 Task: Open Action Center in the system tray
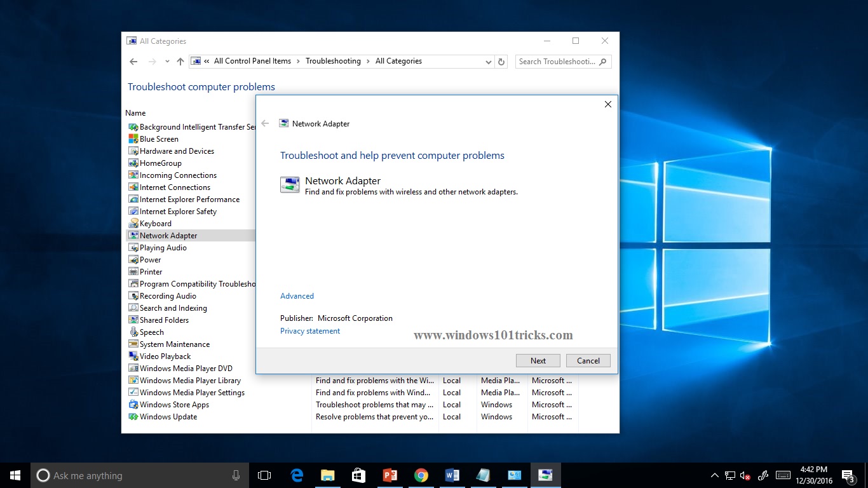click(848, 475)
